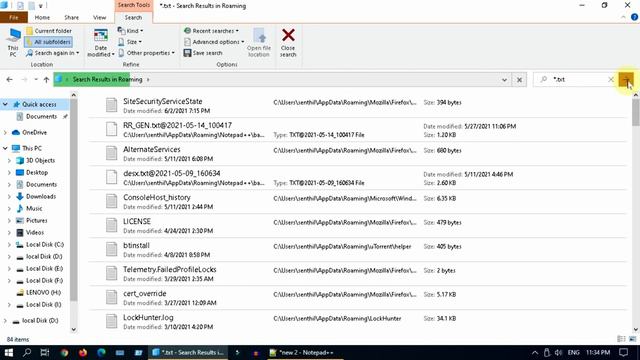Open 3D Objects folder in tree
This screenshot has width=640, height=360.
coord(40,160)
